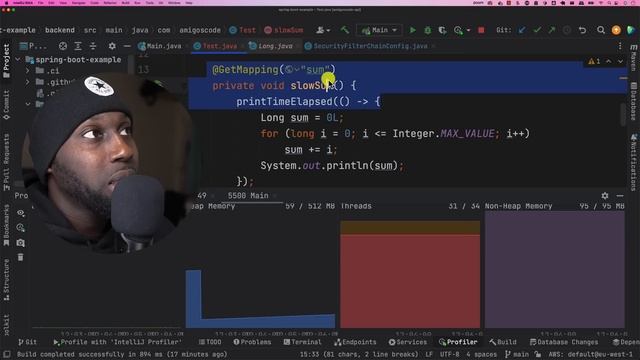Image resolution: width=640 pixels, height=360 pixels.
Task: Start debugging with the bug icon
Action: 427,30
